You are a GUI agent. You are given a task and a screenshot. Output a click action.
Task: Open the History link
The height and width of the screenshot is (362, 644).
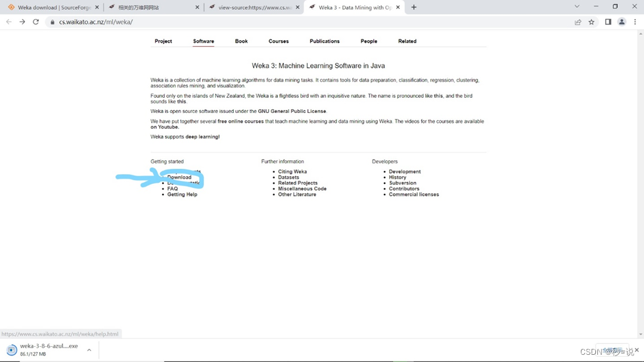point(397,177)
